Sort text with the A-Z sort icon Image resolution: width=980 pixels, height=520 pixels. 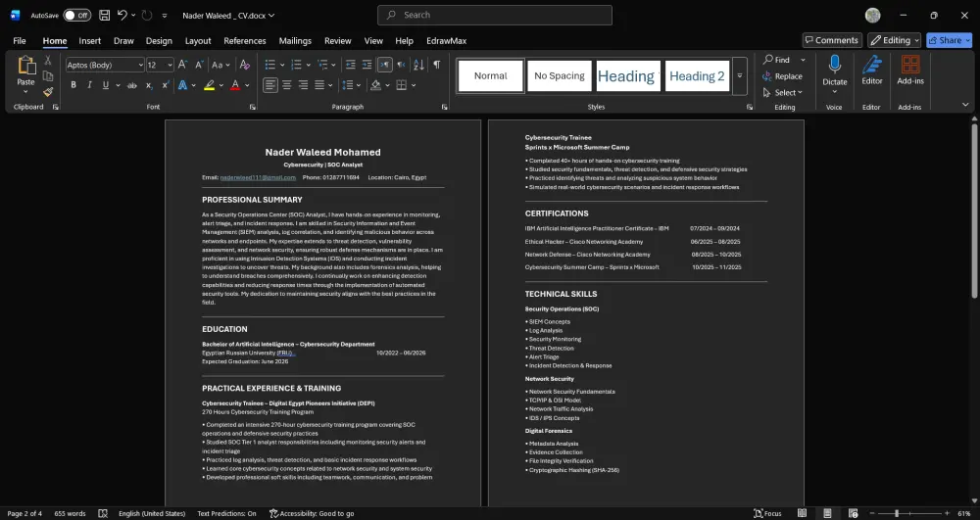pos(418,65)
